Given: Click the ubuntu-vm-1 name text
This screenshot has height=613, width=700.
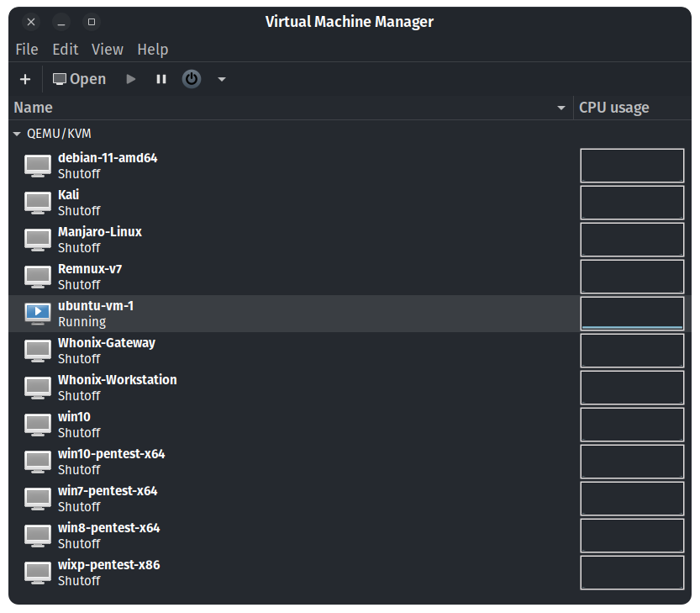Looking at the screenshot, I should point(96,306).
